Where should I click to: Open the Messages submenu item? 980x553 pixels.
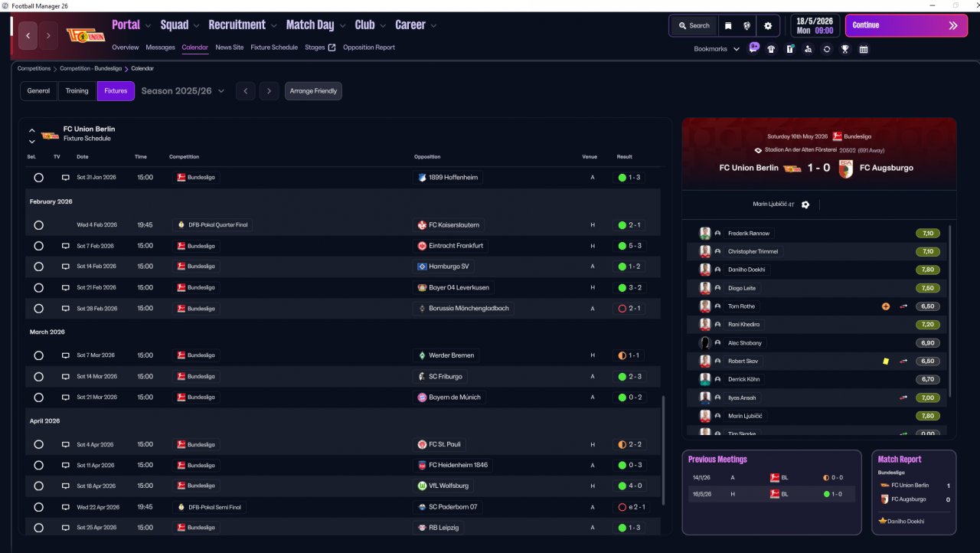pyautogui.click(x=160, y=47)
